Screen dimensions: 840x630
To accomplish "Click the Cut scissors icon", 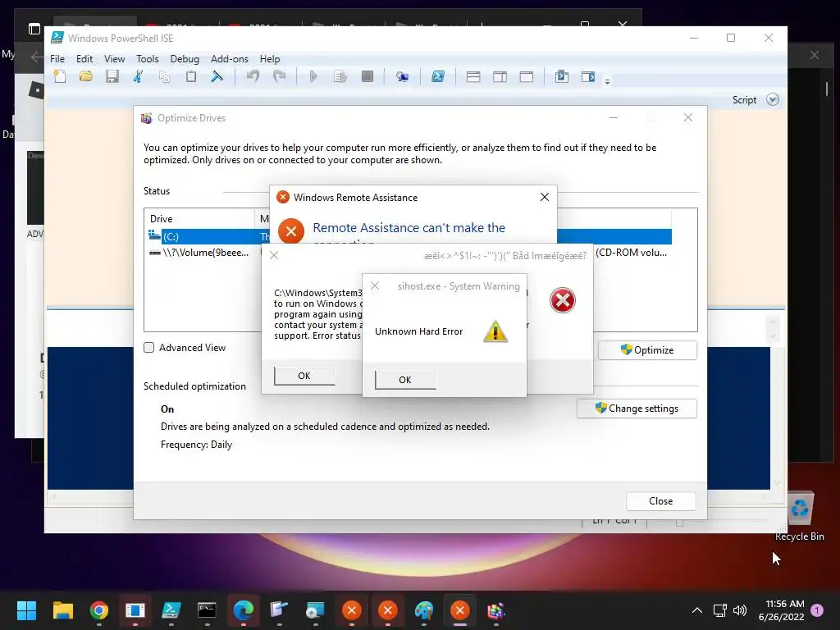I will coord(138,76).
